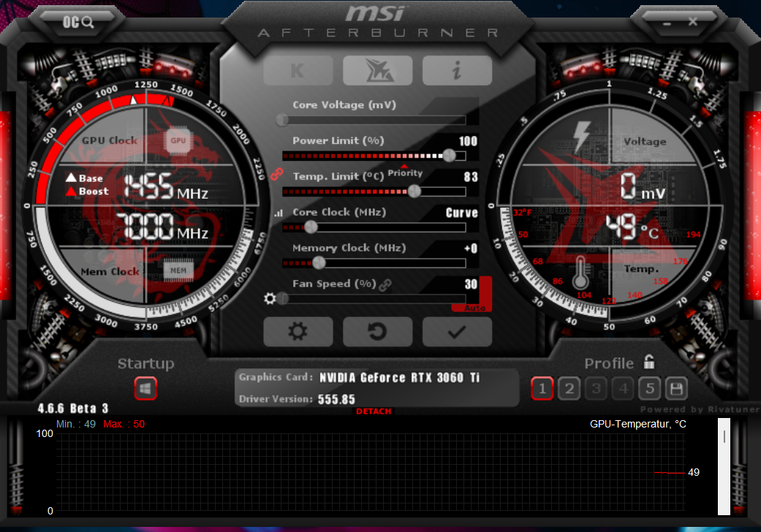
Task: Click the Max. : 50 graph label
Action: [124, 424]
